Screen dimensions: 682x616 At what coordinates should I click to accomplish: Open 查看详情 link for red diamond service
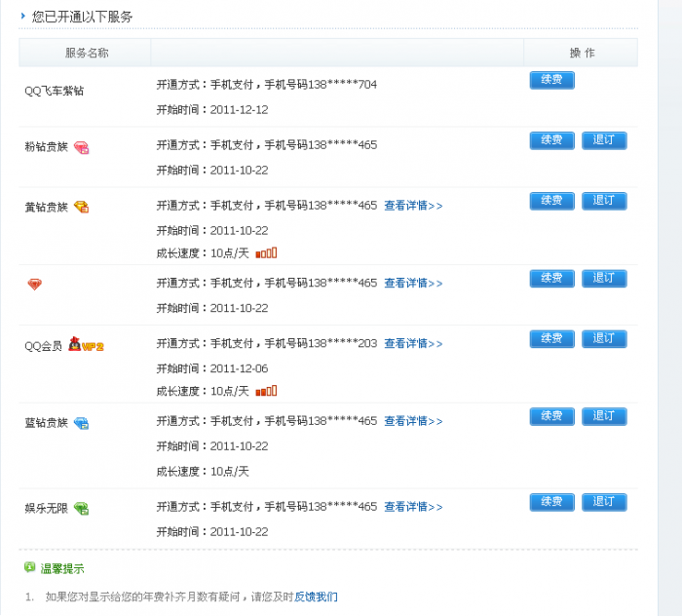coord(413,284)
